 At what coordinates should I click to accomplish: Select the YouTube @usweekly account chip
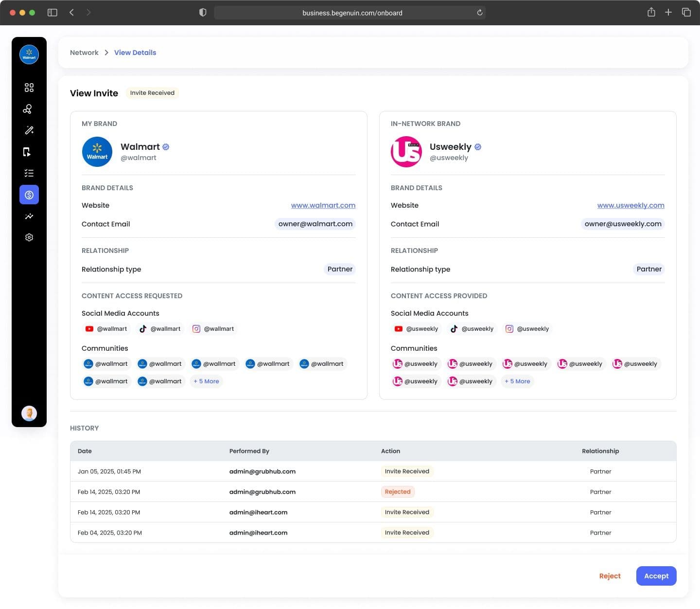[x=417, y=329]
